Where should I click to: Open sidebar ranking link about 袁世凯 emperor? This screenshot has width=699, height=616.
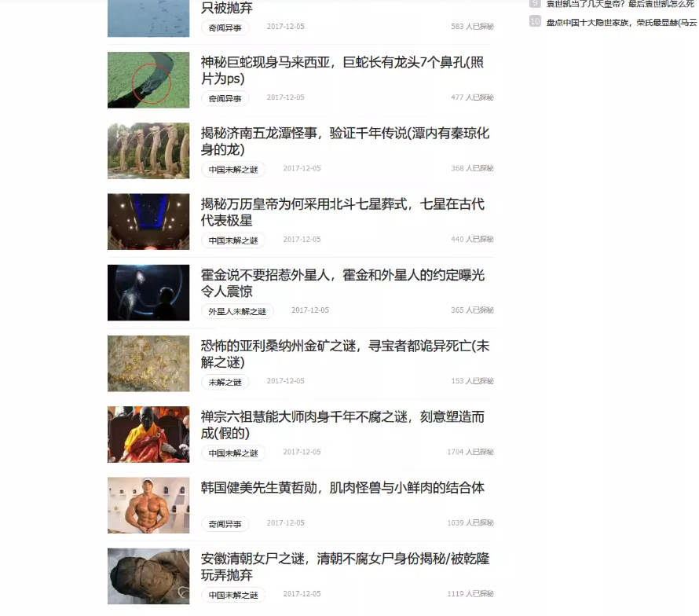pos(620,4)
